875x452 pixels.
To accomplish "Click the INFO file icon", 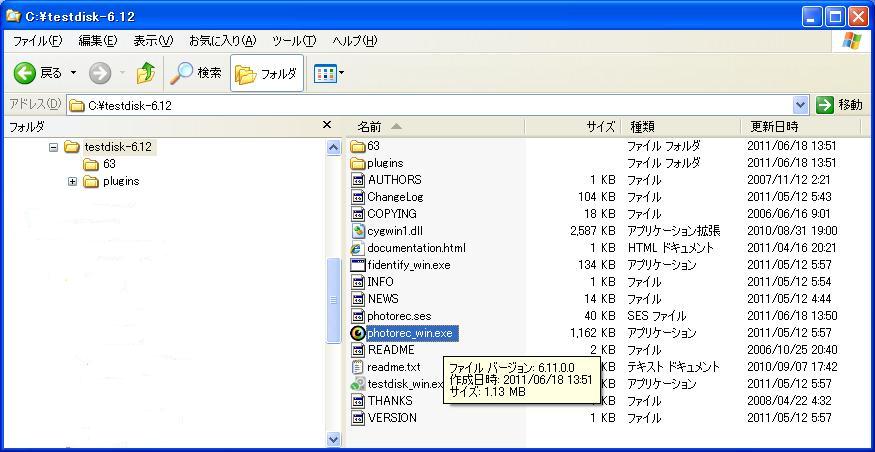I will coord(358,282).
